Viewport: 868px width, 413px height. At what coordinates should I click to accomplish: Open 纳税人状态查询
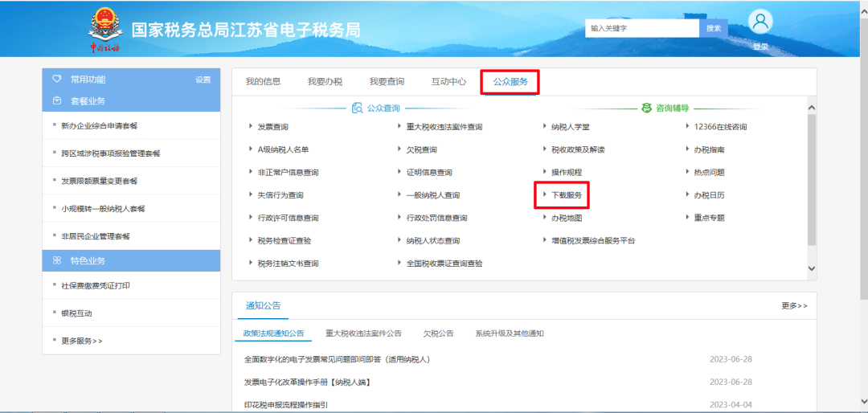(x=433, y=241)
